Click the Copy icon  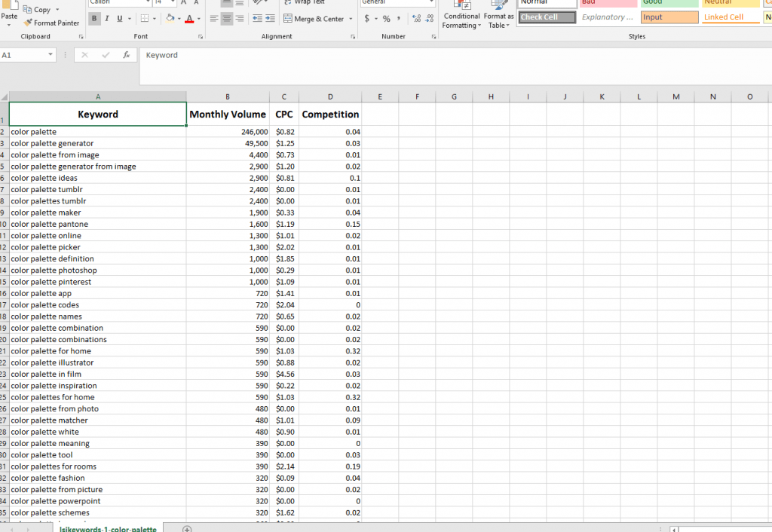(29, 9)
